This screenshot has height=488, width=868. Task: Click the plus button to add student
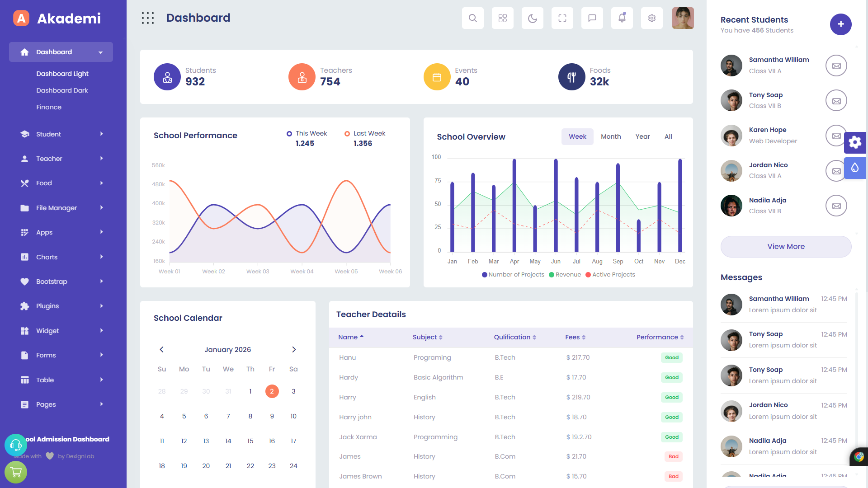(x=840, y=24)
